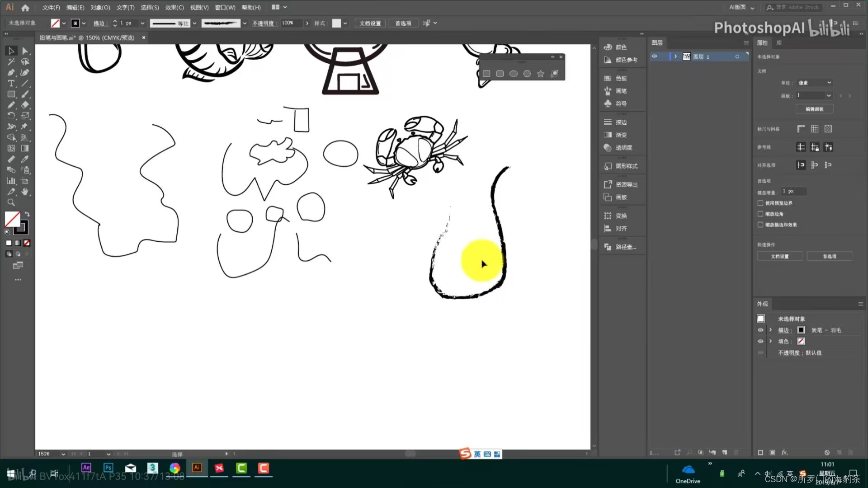Select the Rotate tool
Image resolution: width=868 pixels, height=488 pixels.
coord(11,116)
